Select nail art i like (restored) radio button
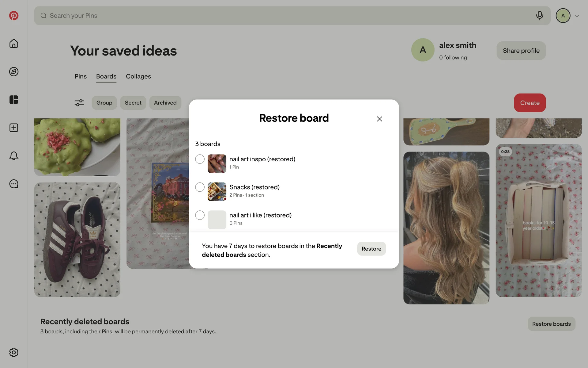 point(200,215)
